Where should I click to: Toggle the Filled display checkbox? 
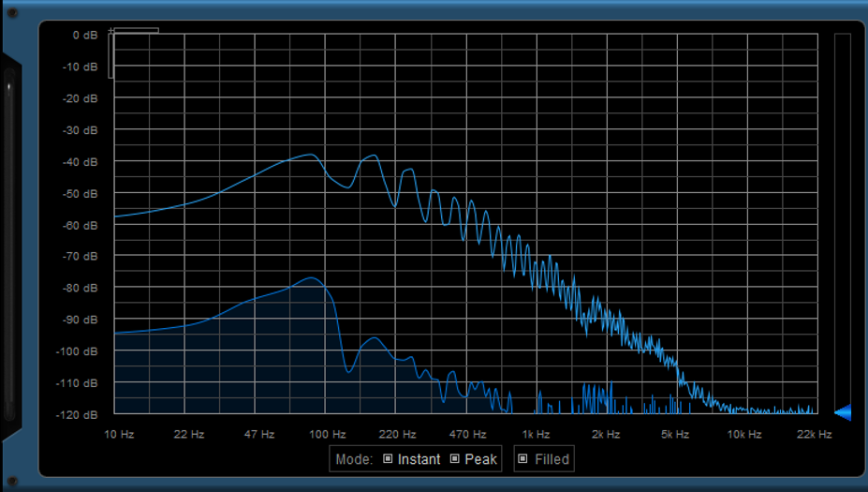[522, 459]
